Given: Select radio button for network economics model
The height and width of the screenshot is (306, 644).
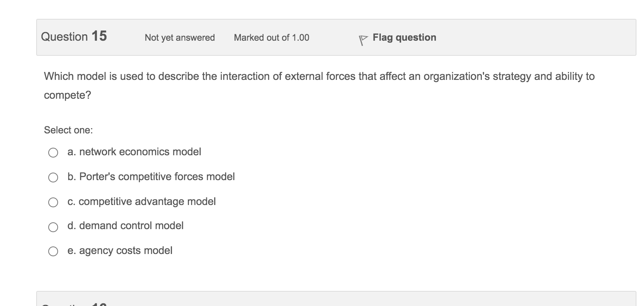Looking at the screenshot, I should pyautogui.click(x=53, y=152).
